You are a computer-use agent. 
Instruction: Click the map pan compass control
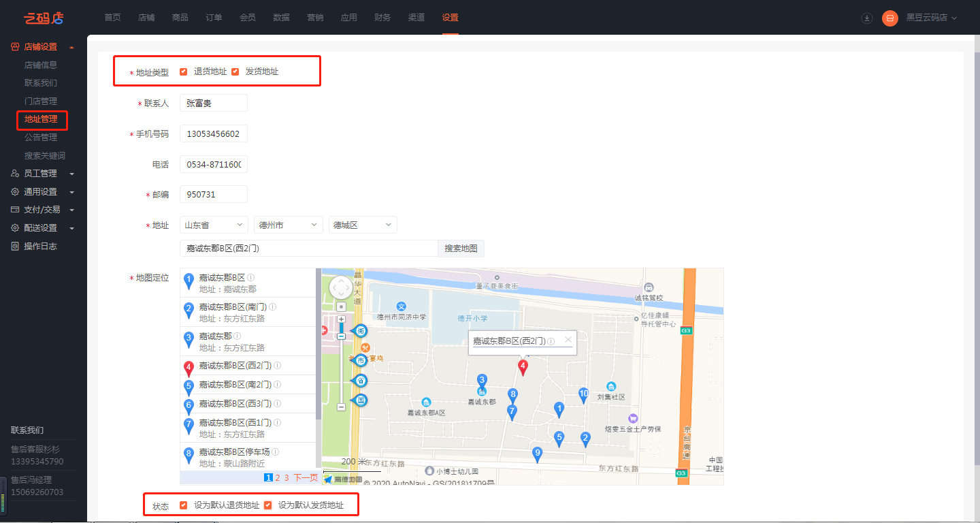(x=341, y=287)
